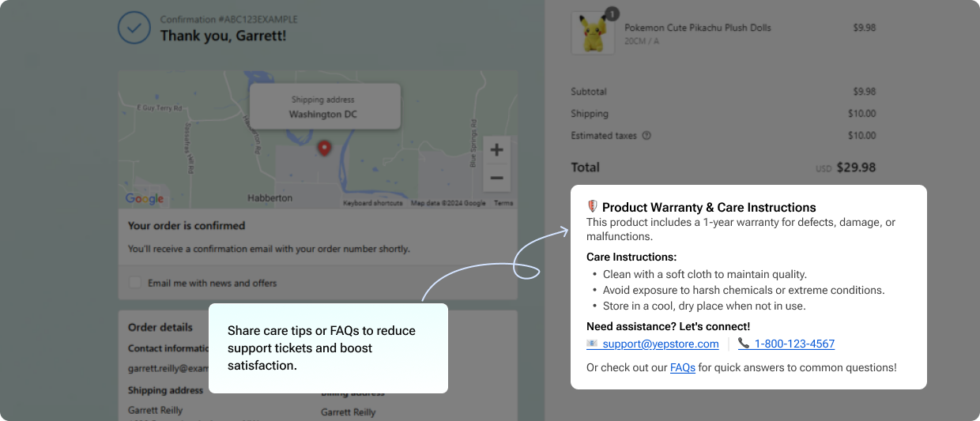Click the product name 'Pokemon Cute Pikachu Plush Dolls'
This screenshot has height=421, width=980.
tap(698, 28)
